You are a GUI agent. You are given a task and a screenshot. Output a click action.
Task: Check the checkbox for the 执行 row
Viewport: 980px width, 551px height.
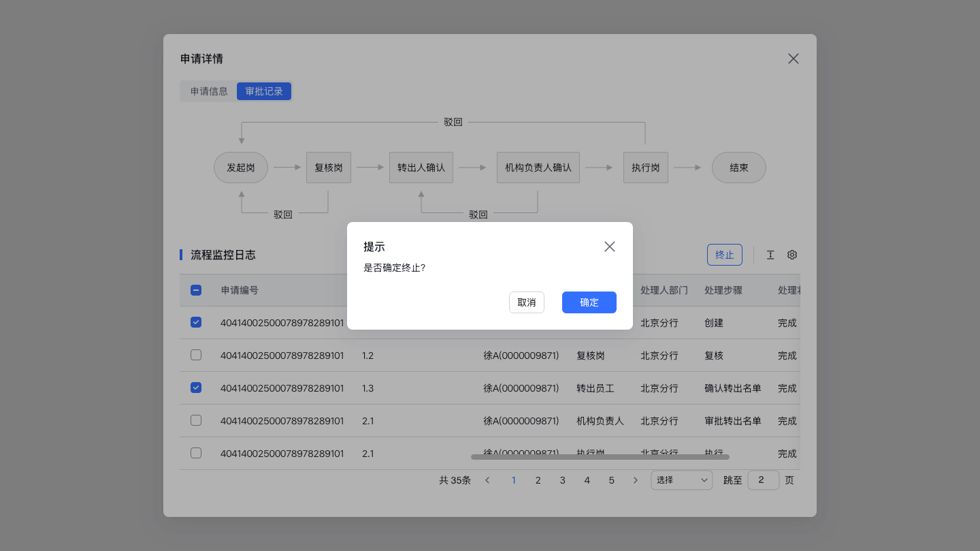click(x=196, y=453)
